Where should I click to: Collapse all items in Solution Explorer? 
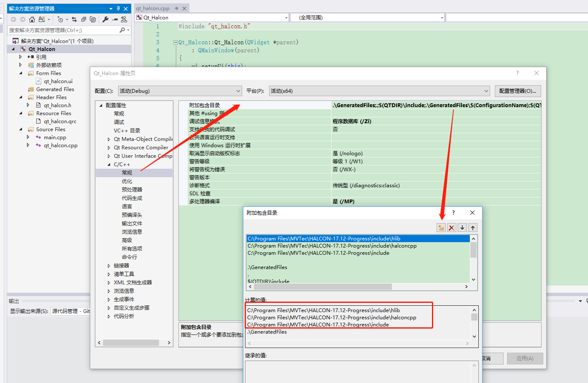click(84, 19)
